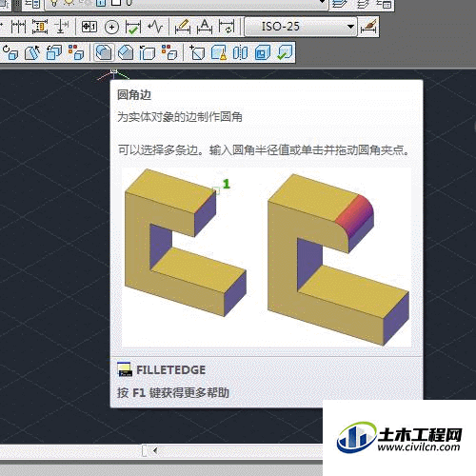The width and height of the screenshot is (476, 476).
Task: Click the Fillet Edge solid editing tool
Action: 104,52
